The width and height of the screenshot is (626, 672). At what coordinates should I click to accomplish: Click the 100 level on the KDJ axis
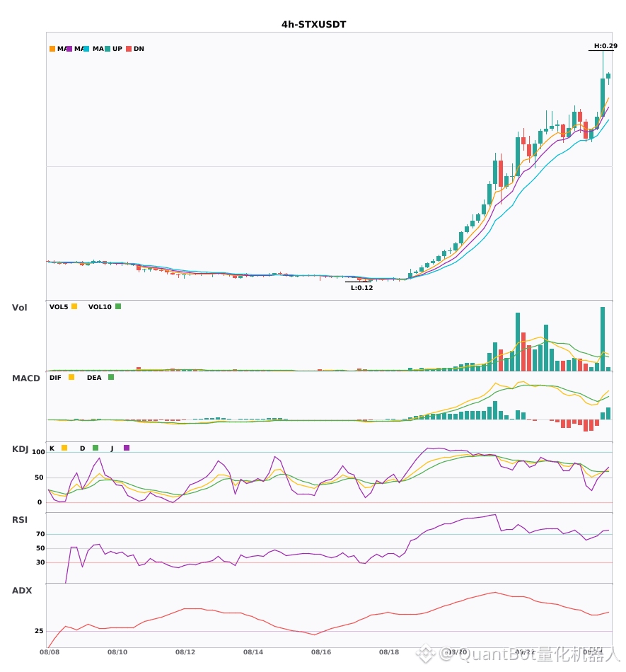click(x=39, y=452)
